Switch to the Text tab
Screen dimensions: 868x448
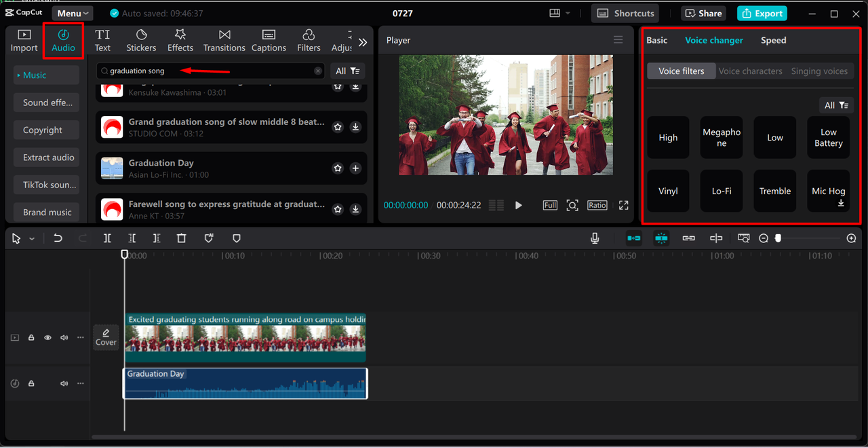pos(102,41)
